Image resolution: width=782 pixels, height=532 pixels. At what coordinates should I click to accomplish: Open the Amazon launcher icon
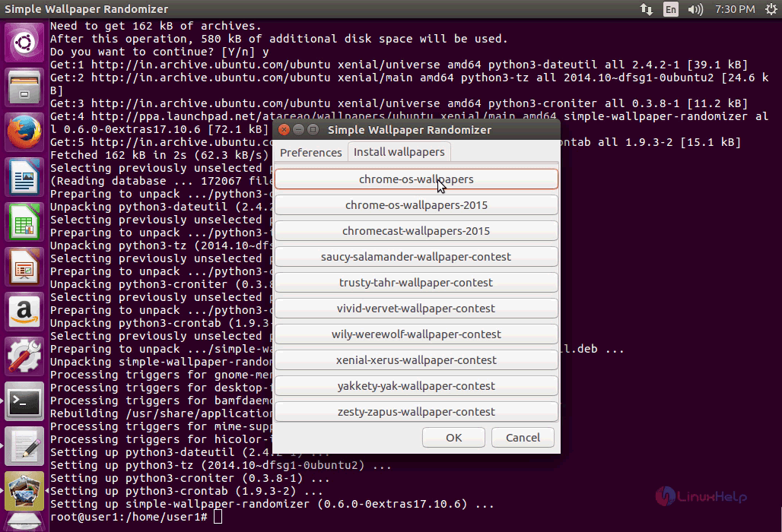coord(24,312)
